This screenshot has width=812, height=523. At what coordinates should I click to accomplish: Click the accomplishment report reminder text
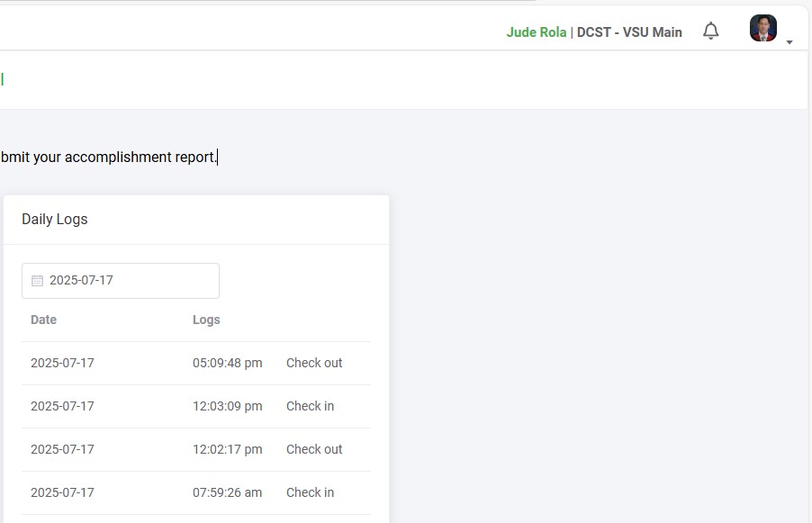109,157
